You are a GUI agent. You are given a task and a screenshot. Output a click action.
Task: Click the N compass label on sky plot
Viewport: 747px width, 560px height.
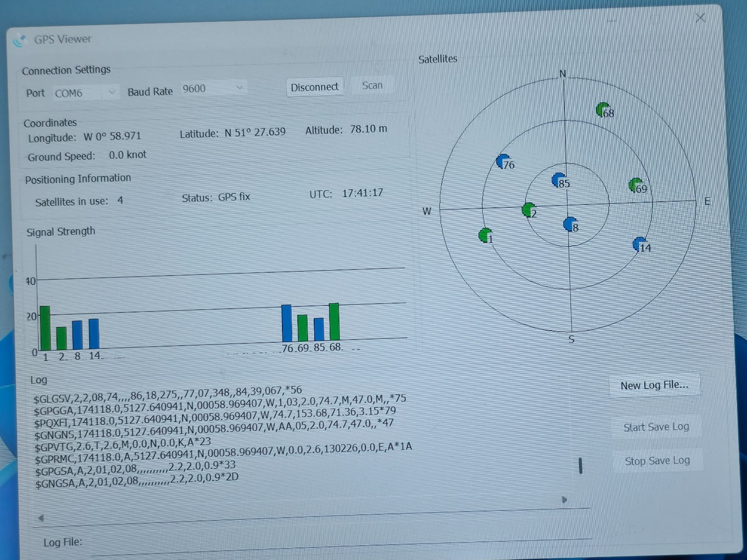click(x=563, y=74)
